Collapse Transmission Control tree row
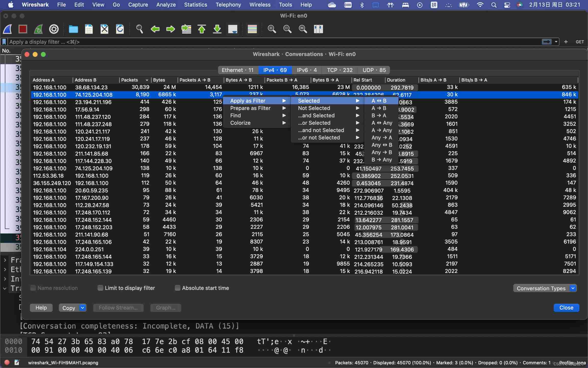This screenshot has height=368, width=588. [5, 288]
